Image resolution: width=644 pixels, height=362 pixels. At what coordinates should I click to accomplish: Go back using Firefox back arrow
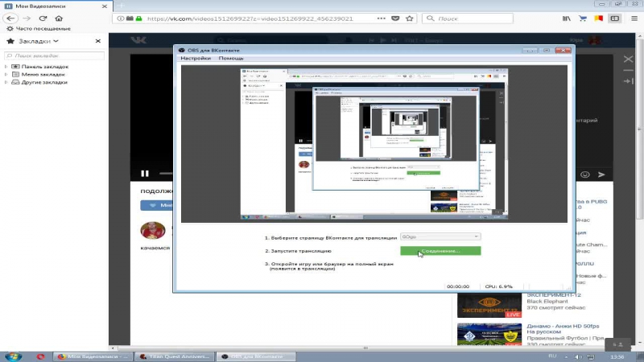[x=10, y=19]
